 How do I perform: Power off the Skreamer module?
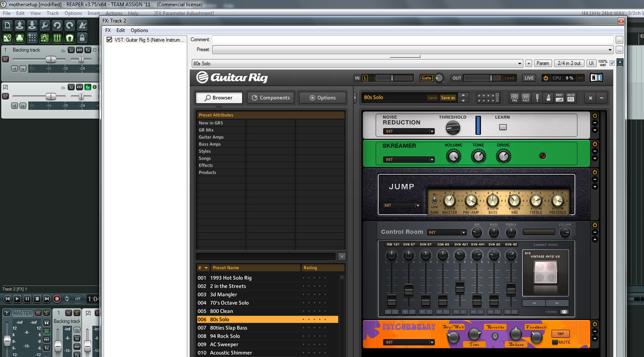pyautogui.click(x=595, y=144)
